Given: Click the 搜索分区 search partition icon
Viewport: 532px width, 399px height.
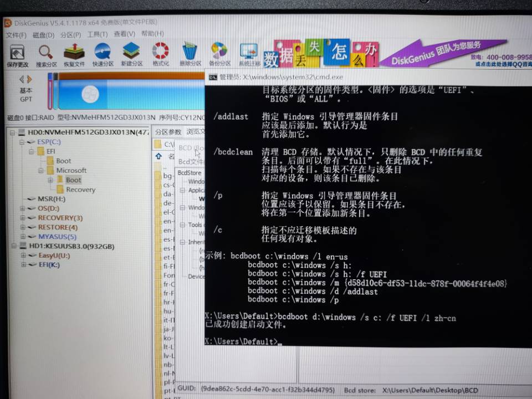Looking at the screenshot, I should (x=46, y=55).
